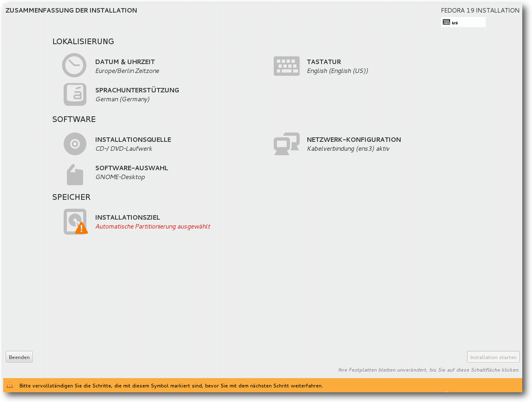The width and height of the screenshot is (532, 402).
Task: Open the Netzwerk-Konfiguration computers icon
Action: click(x=287, y=144)
